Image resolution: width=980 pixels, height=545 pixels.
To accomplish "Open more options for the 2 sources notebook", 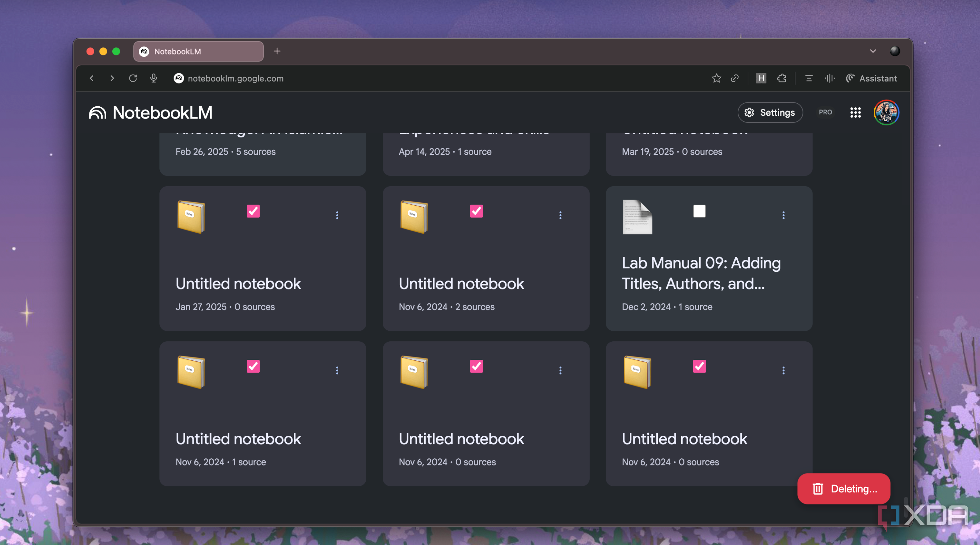I will [560, 215].
